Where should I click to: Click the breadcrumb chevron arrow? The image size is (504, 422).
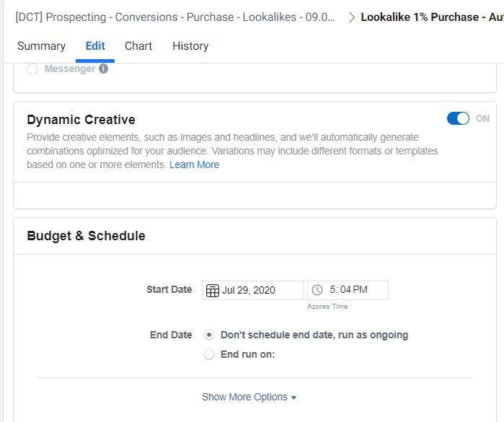pyautogui.click(x=351, y=17)
